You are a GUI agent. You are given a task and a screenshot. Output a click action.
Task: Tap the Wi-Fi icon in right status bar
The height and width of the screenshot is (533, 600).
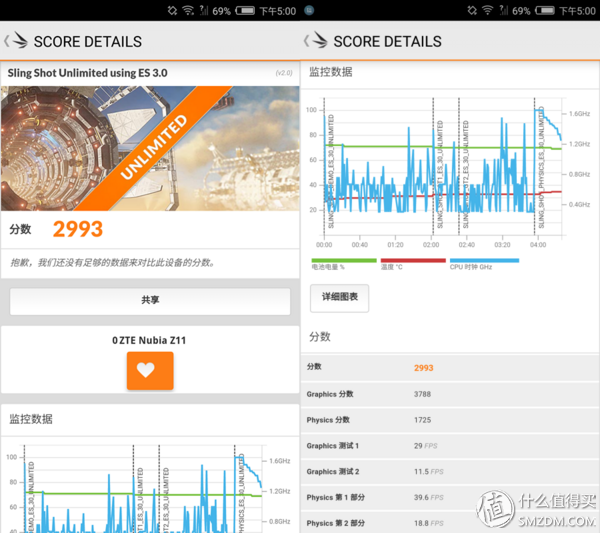pos(488,10)
